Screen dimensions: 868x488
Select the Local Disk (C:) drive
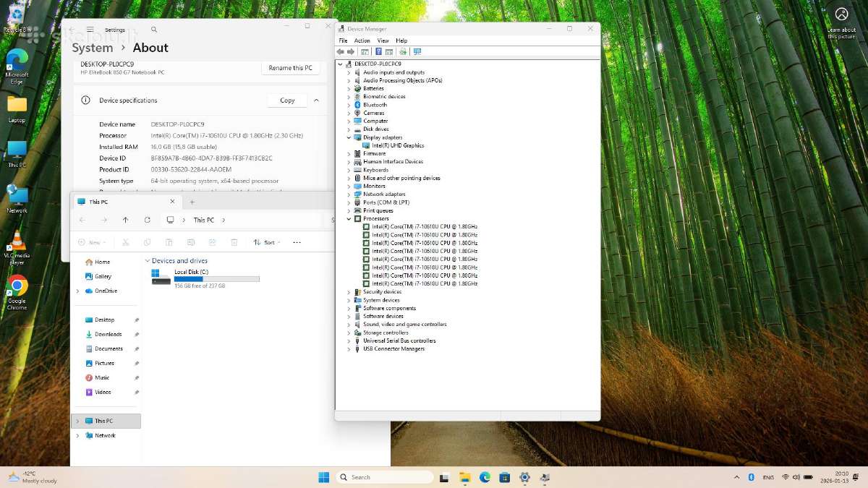(x=205, y=278)
